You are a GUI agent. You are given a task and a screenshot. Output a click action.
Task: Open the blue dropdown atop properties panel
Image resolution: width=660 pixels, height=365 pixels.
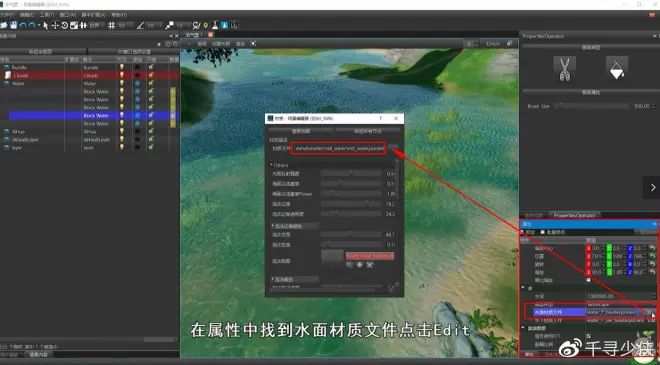588,224
